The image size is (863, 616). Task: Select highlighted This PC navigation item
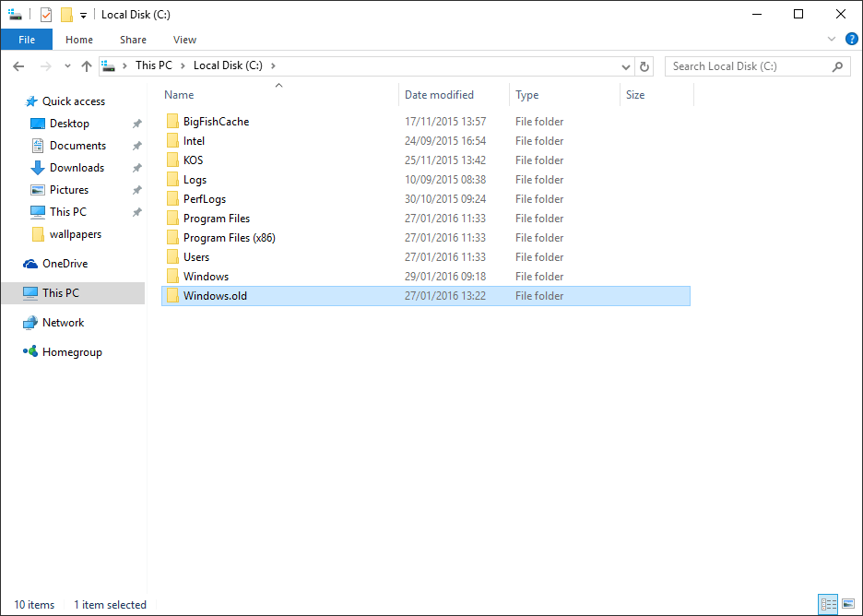(73, 293)
